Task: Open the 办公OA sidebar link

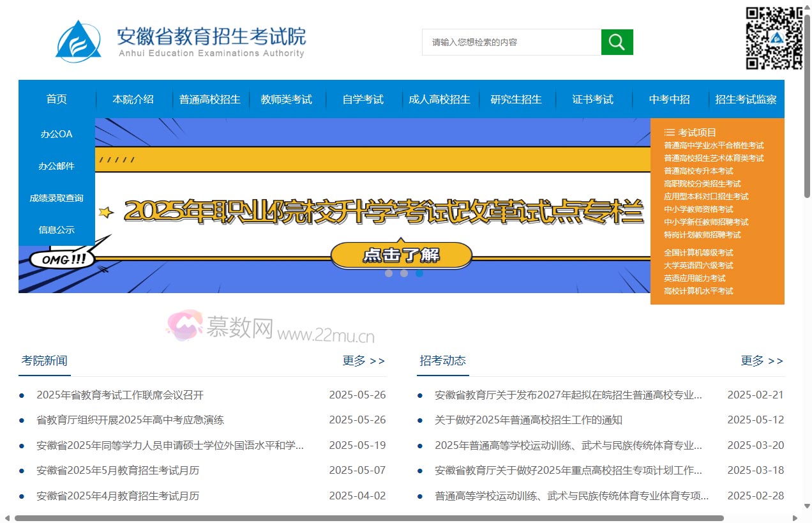Action: tap(56, 134)
